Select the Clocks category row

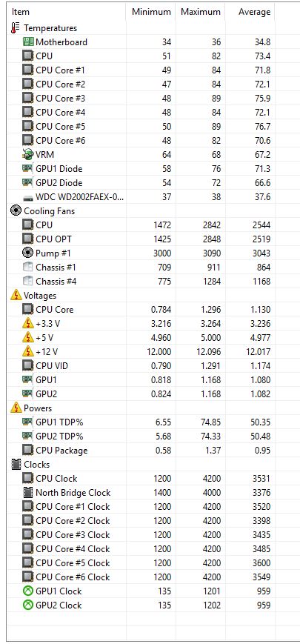(x=141, y=465)
